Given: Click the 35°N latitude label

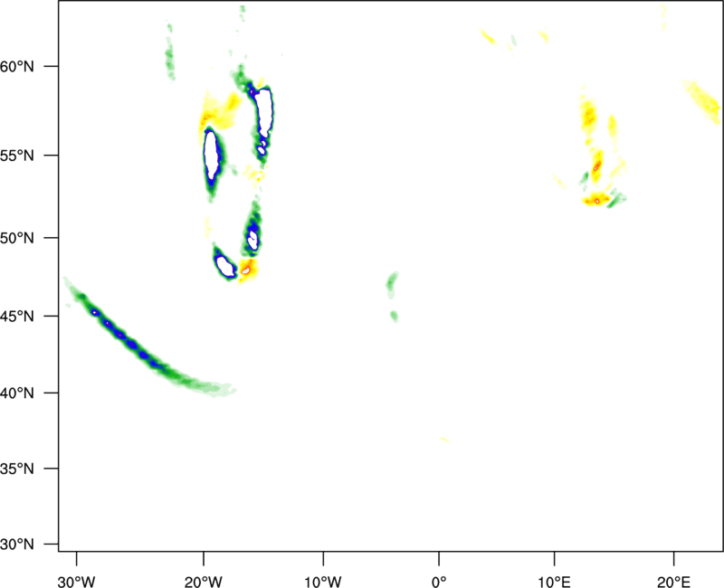Looking at the screenshot, I should point(17,469).
